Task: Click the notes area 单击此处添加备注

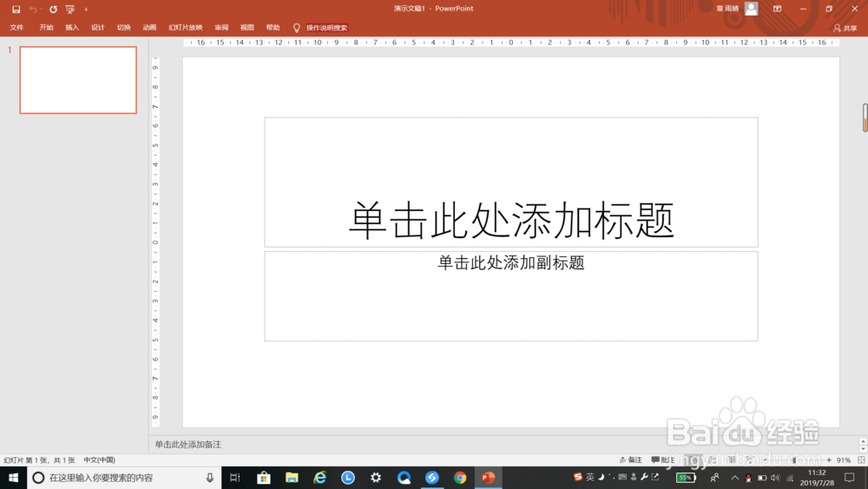Action: pyautogui.click(x=187, y=444)
